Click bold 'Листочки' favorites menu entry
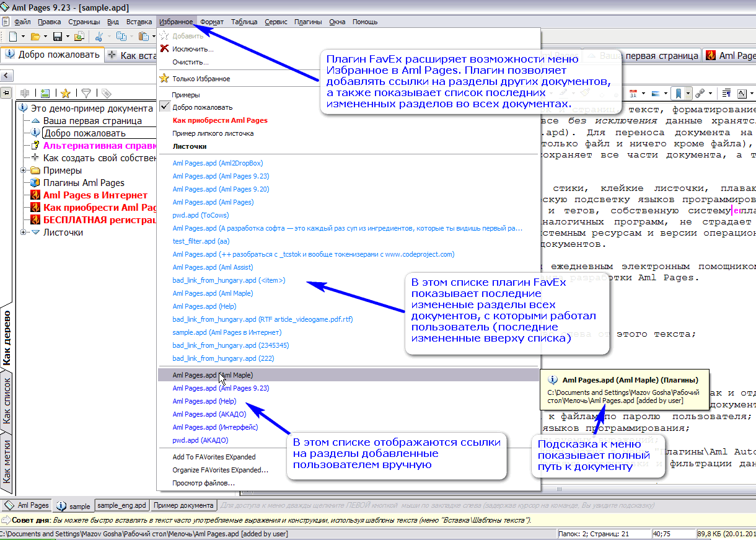Screen dimensions: 756x540 pos(190,146)
